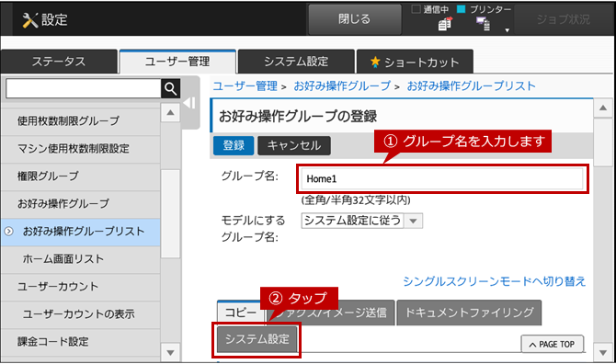Open the モデルにするグループ名 dropdown

[362, 221]
